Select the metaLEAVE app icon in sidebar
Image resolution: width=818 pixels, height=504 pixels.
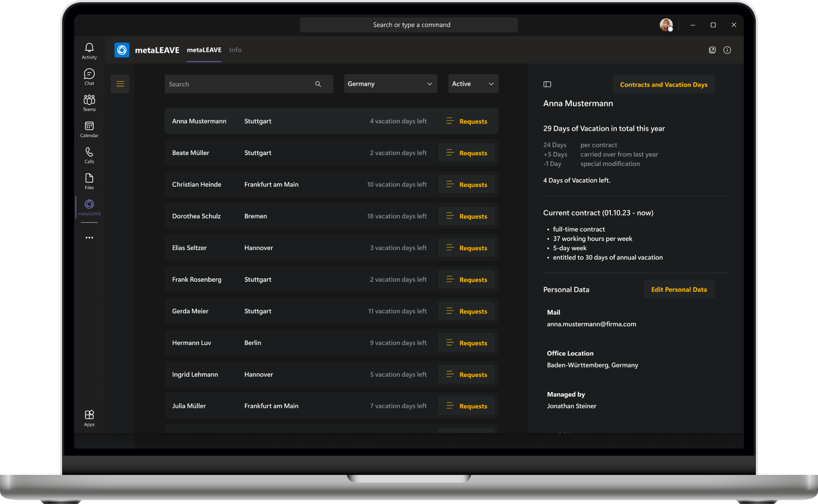[x=89, y=207]
